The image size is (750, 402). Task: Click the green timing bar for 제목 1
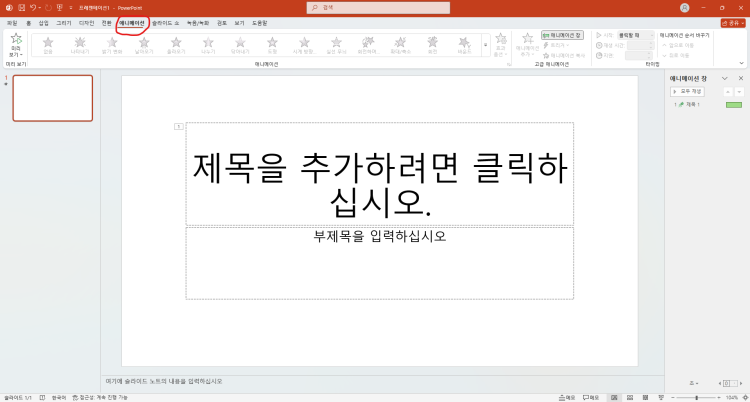[734, 105]
